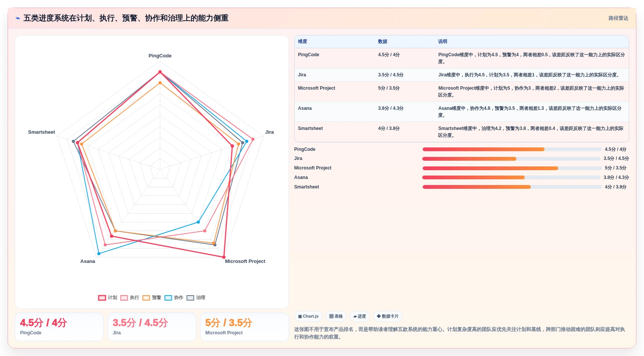Screen dimensions: 644x356
Task: Click the chart title heading text
Action: [x=126, y=18]
